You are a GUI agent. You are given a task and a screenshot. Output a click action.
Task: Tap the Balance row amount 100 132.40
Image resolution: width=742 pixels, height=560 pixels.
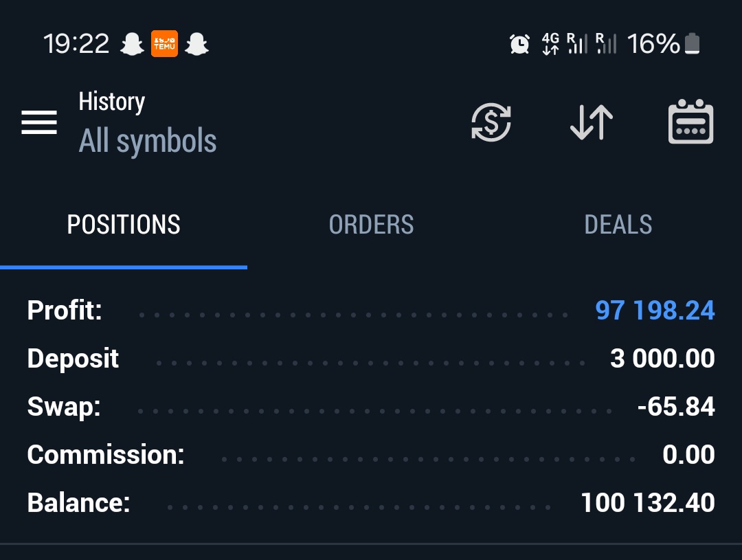coord(647,503)
